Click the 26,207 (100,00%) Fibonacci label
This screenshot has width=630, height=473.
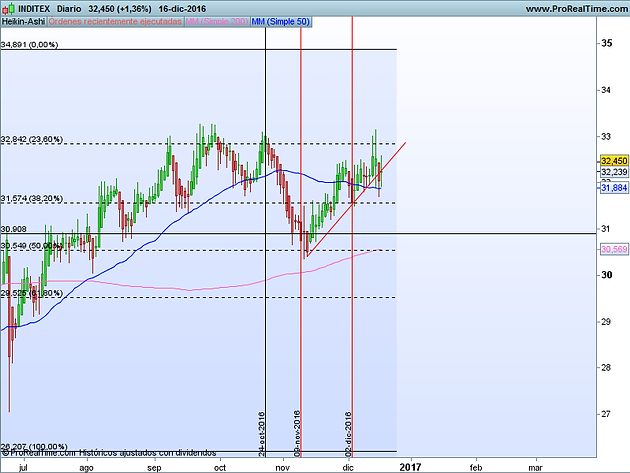click(34, 446)
